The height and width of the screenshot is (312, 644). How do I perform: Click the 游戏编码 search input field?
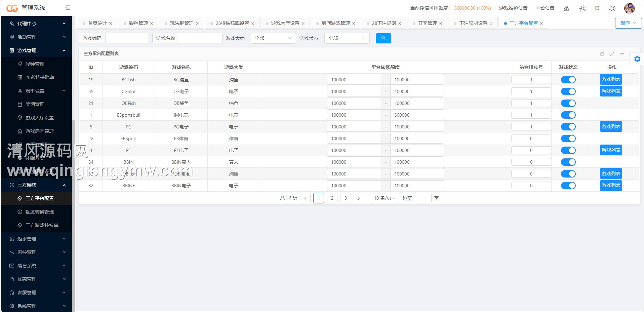[127, 38]
